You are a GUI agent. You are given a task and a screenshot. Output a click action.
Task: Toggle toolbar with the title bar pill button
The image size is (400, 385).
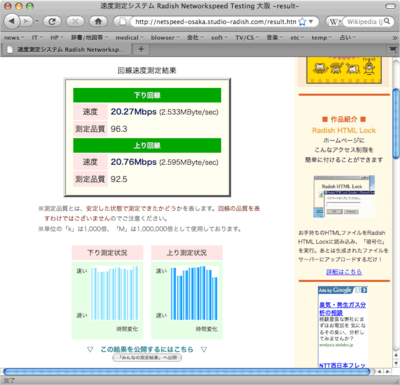click(390, 6)
